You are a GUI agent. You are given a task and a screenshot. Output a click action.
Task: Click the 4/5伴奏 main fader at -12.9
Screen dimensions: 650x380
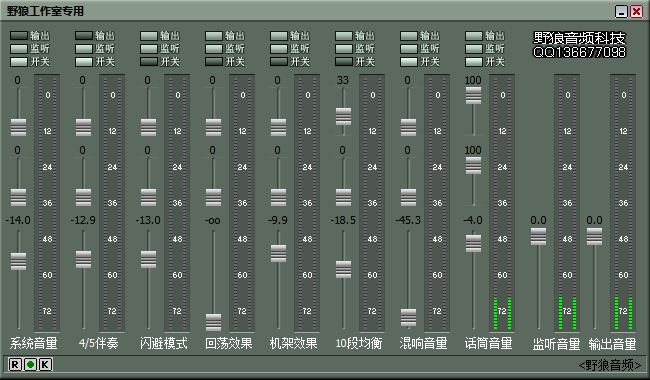click(83, 259)
